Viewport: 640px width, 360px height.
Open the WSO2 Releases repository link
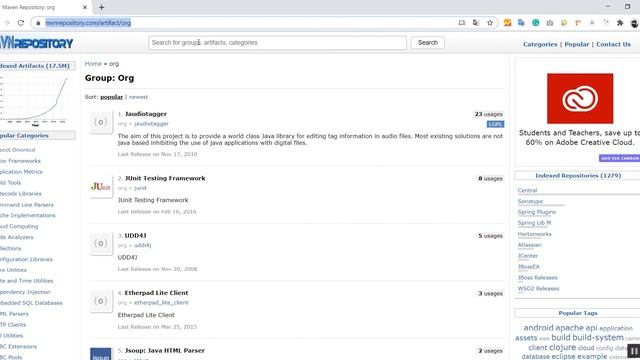(538, 289)
